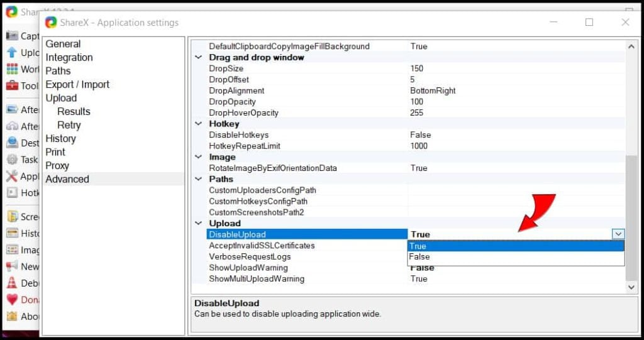Collapse the Paths property group
Viewport: 644px width, 340px height.
[199, 179]
